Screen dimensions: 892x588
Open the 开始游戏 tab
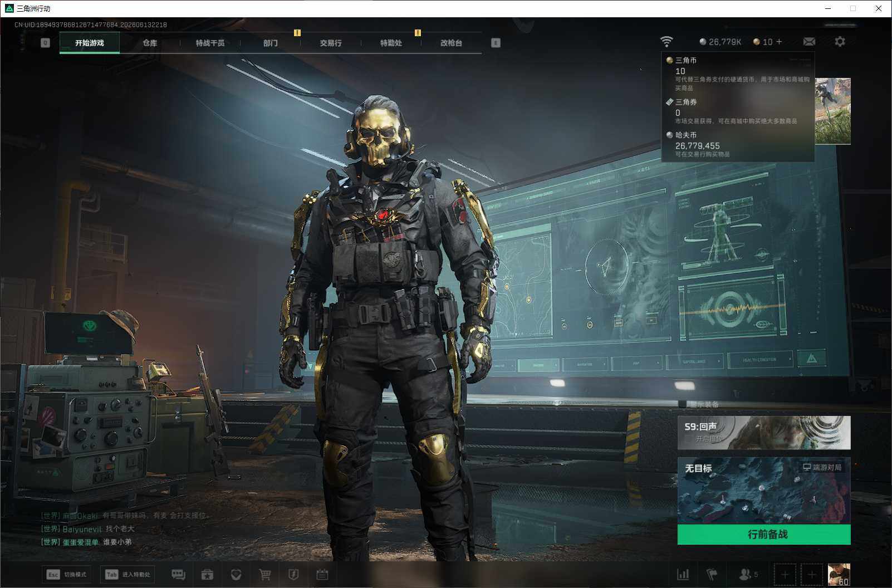click(90, 43)
